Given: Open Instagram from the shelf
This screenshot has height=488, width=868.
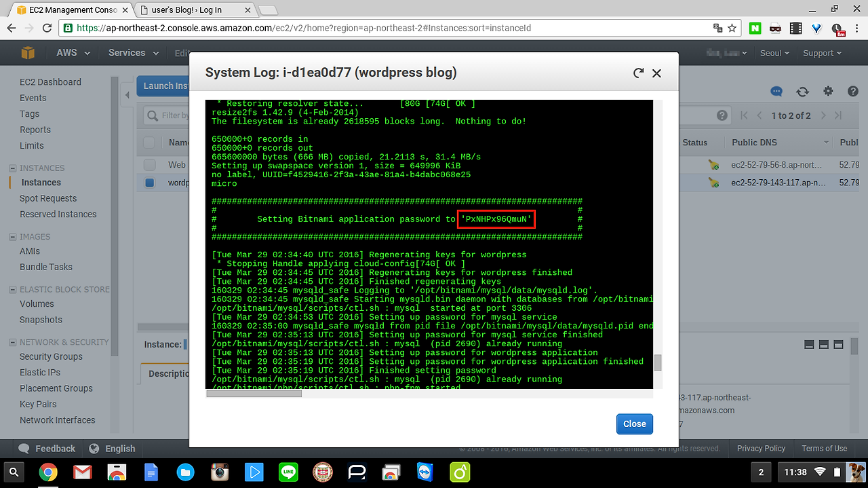Looking at the screenshot, I should point(220,472).
